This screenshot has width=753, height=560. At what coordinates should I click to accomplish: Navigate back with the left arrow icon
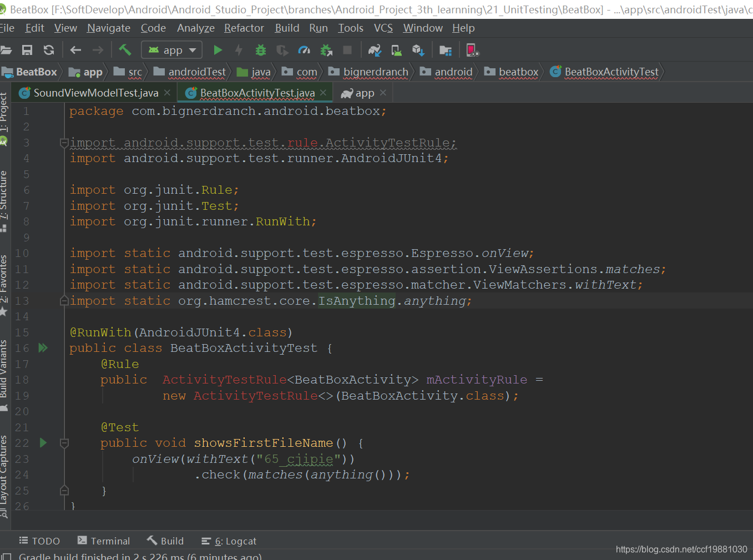click(75, 51)
